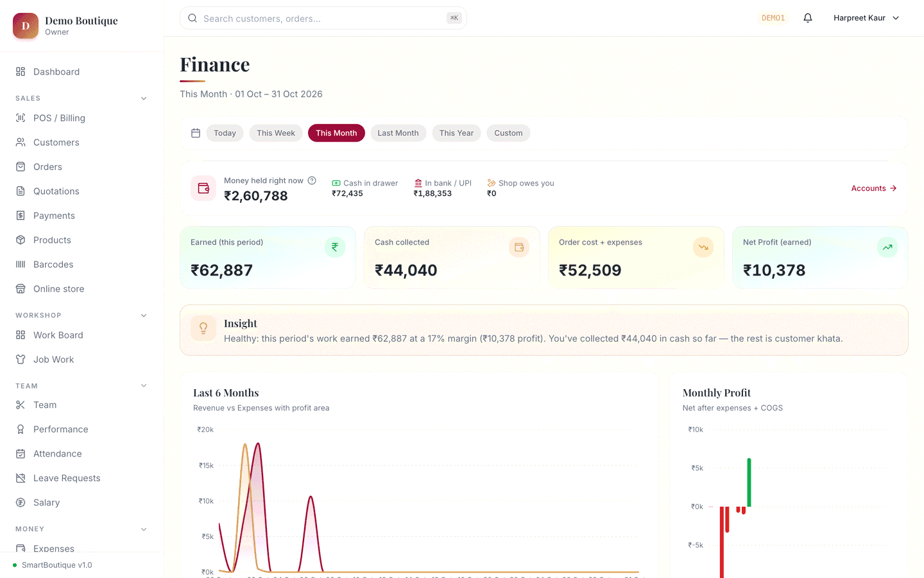Select the Today date range

(225, 133)
